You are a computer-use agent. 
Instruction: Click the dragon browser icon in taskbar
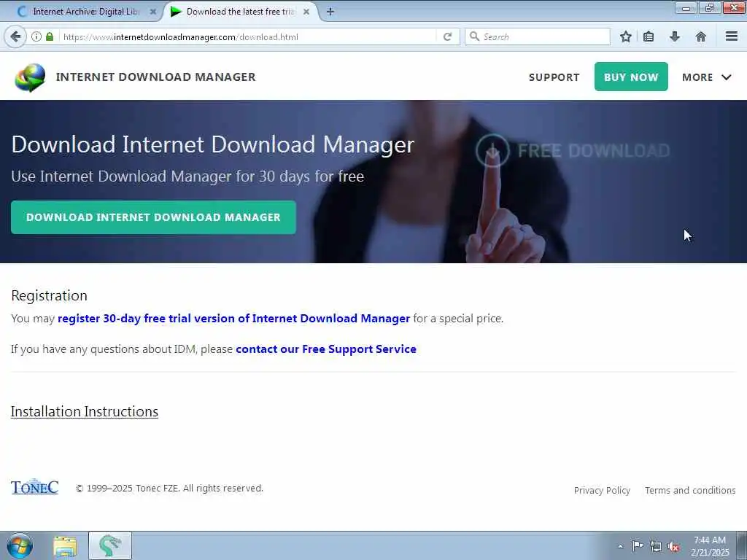click(x=110, y=545)
